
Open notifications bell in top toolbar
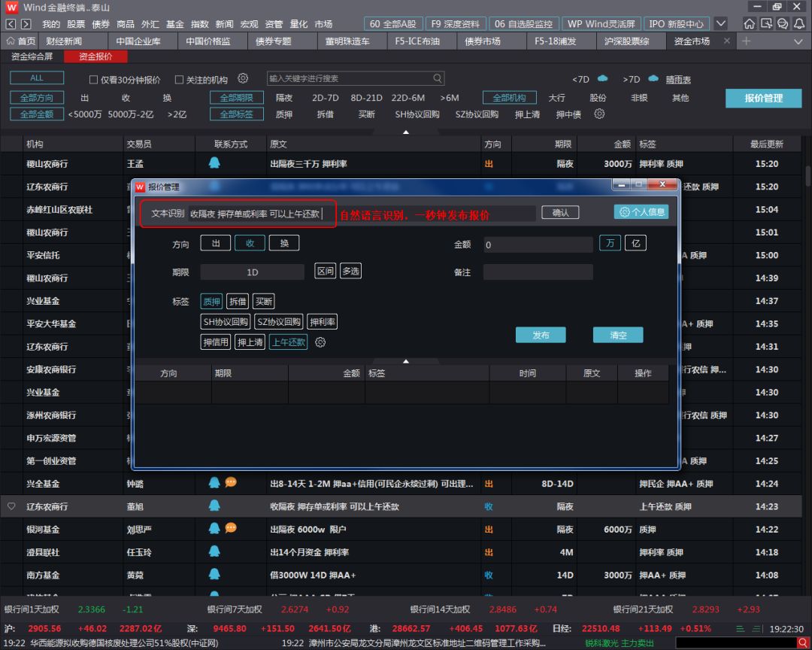799,24
